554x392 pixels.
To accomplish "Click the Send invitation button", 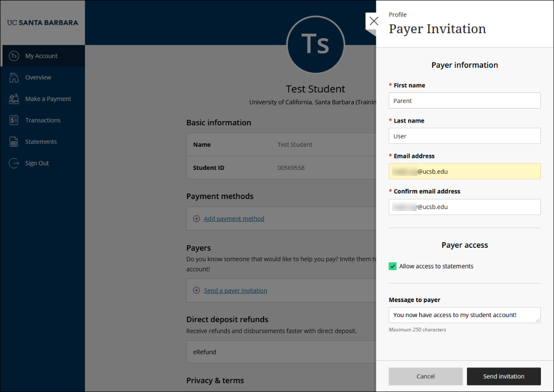I will (x=504, y=376).
